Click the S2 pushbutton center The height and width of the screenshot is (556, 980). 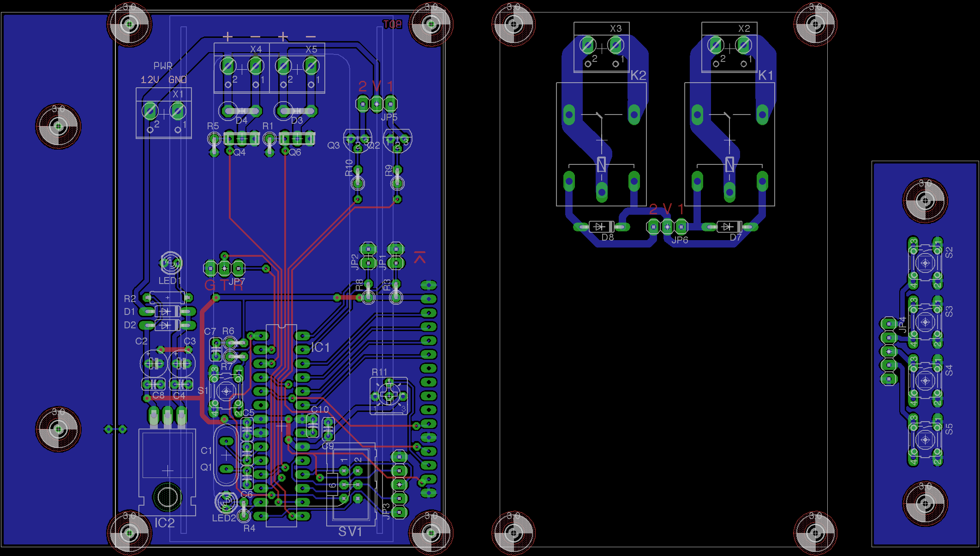[x=925, y=263]
